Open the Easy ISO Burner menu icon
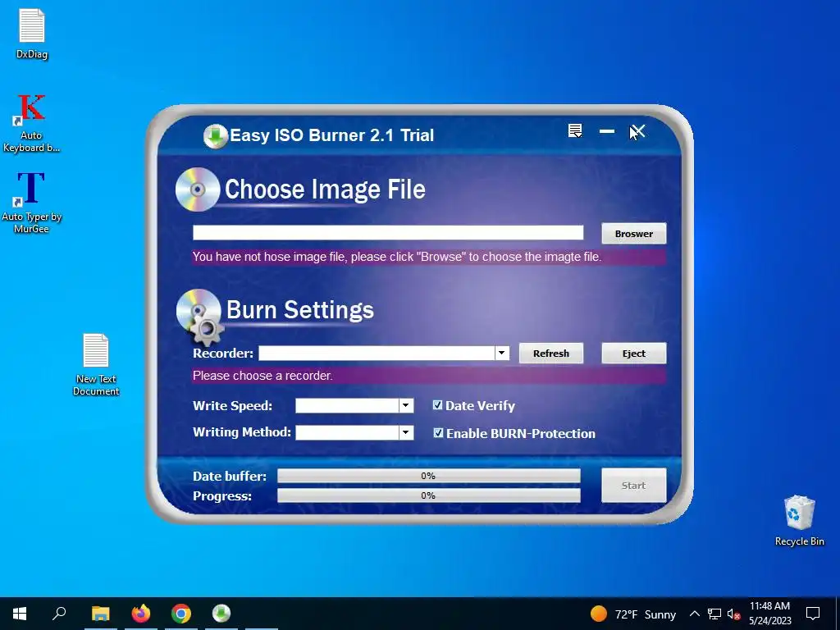840x630 pixels. (x=575, y=130)
